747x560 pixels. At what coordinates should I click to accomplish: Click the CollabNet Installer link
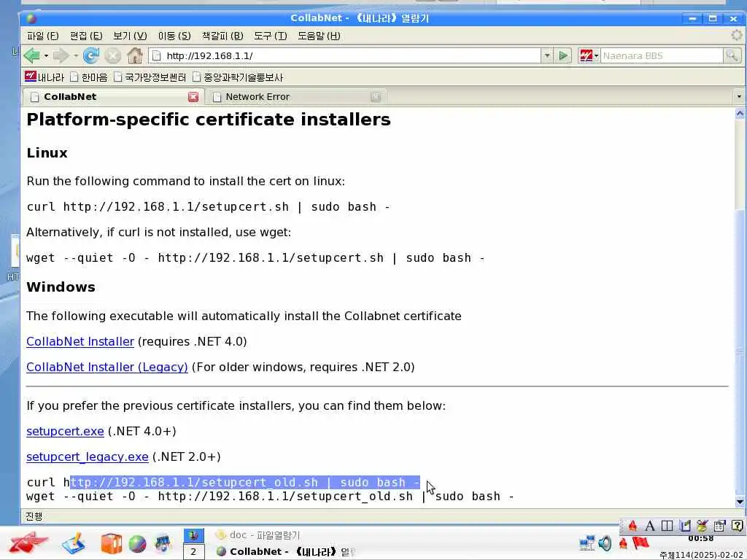[x=80, y=341]
